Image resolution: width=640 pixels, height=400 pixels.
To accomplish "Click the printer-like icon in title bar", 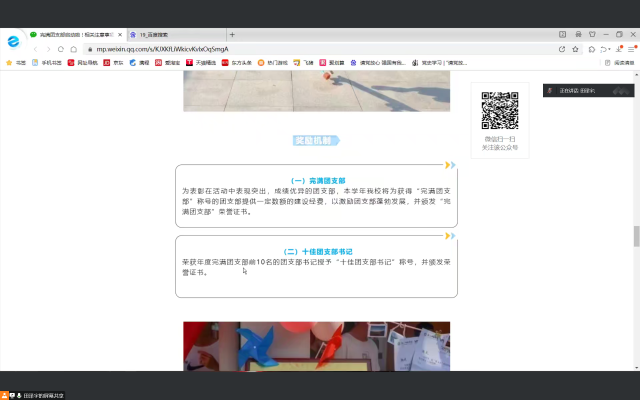I will 578,34.
